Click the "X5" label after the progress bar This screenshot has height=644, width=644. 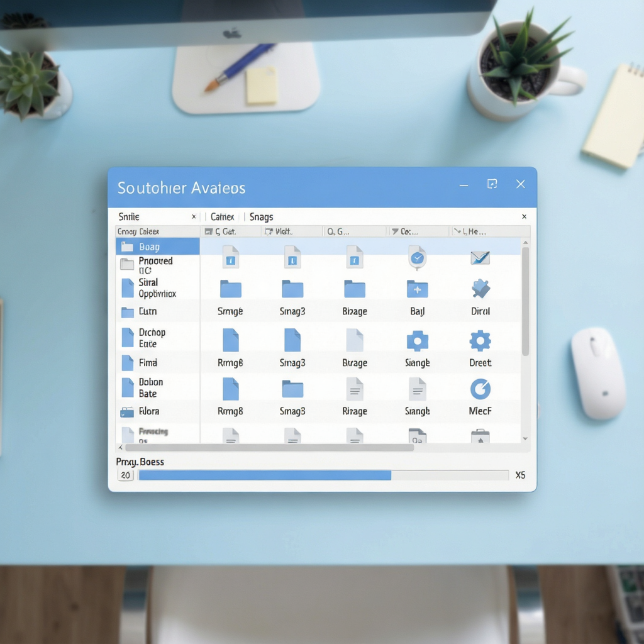point(520,475)
